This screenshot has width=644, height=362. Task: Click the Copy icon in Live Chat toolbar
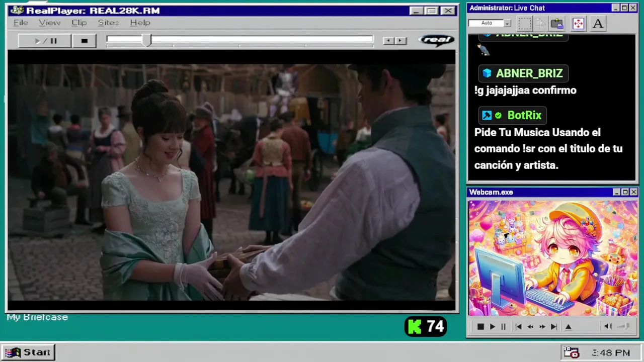point(541,23)
